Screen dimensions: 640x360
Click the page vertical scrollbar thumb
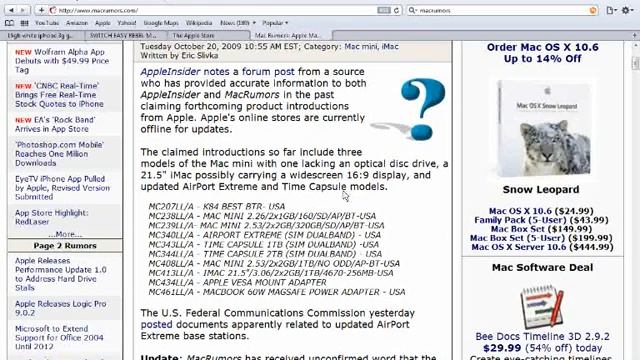tap(636, 63)
